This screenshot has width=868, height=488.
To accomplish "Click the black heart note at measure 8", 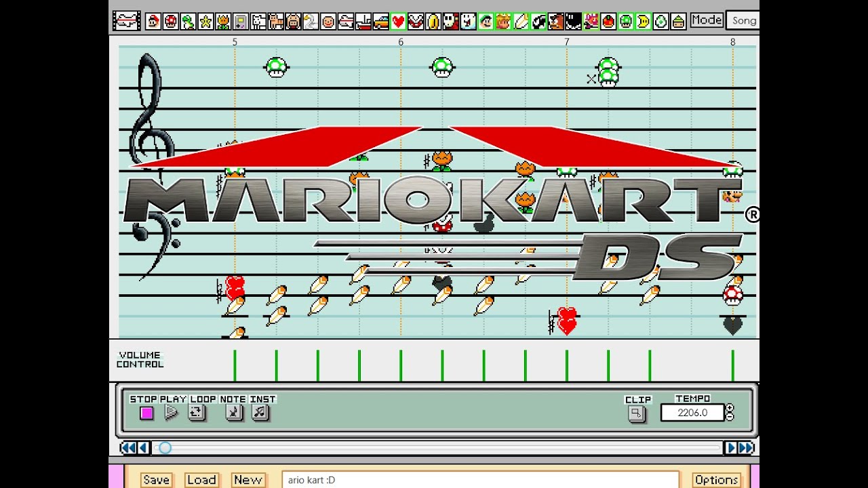I will (732, 325).
